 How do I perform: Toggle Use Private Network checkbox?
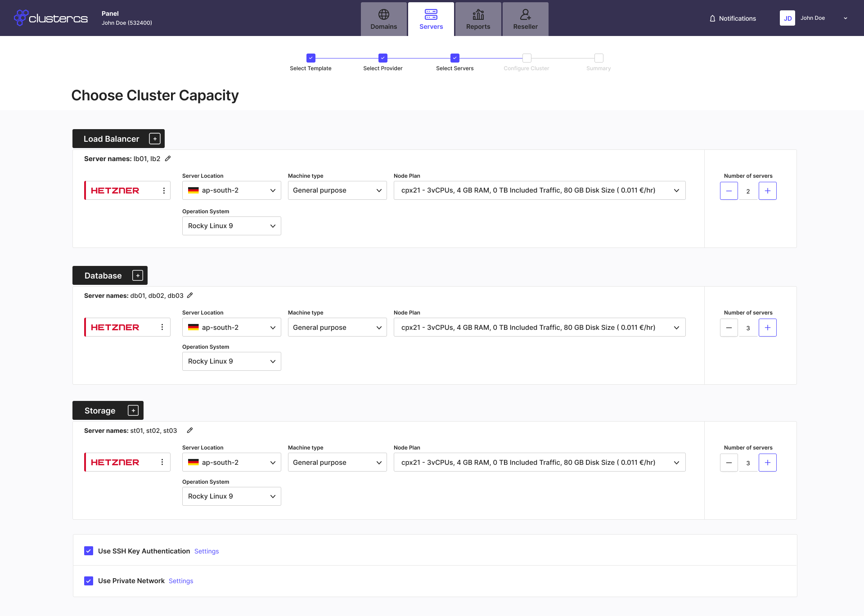coord(89,581)
